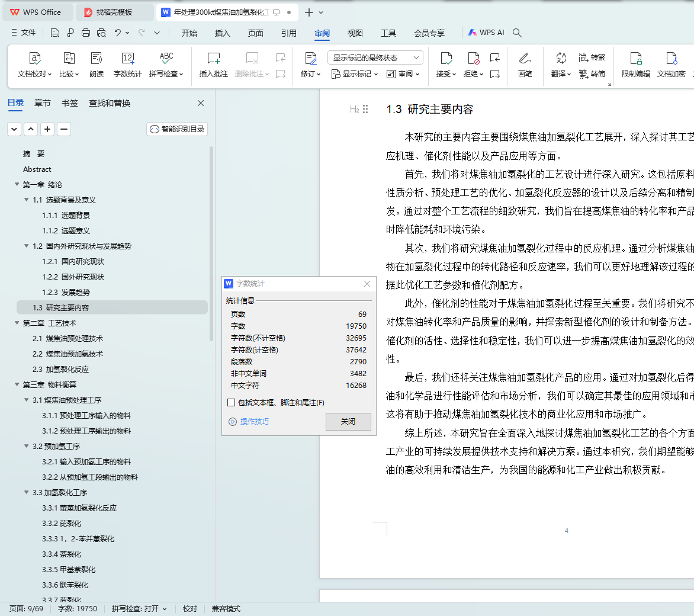Toggle include textboxes, footnotes and endnotes checkbox
Screen dimensions: 694x616
(231, 403)
